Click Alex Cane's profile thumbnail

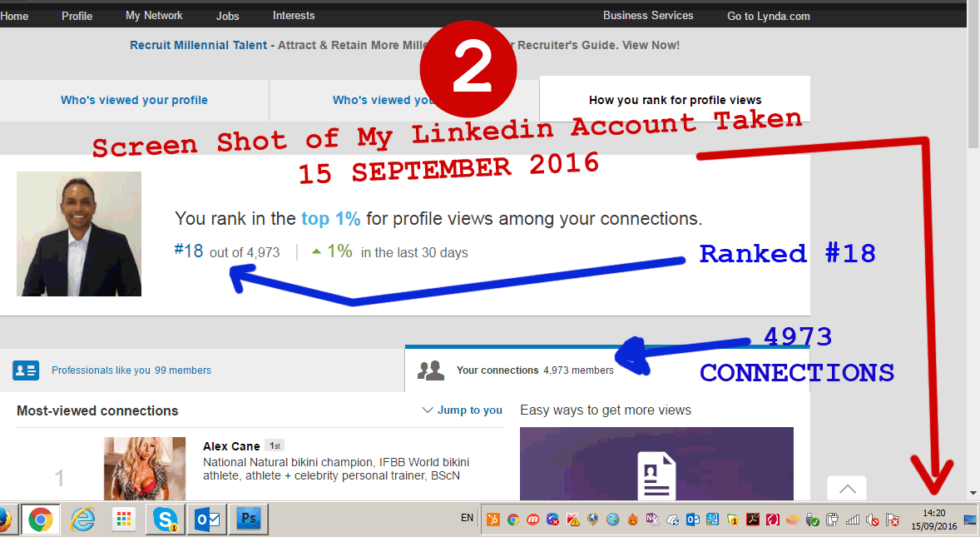click(145, 468)
